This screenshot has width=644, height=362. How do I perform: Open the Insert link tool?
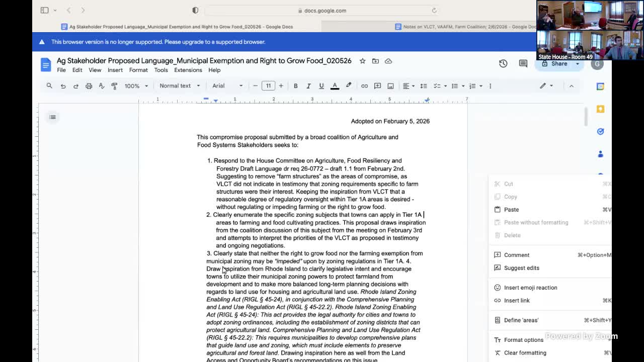[364, 86]
